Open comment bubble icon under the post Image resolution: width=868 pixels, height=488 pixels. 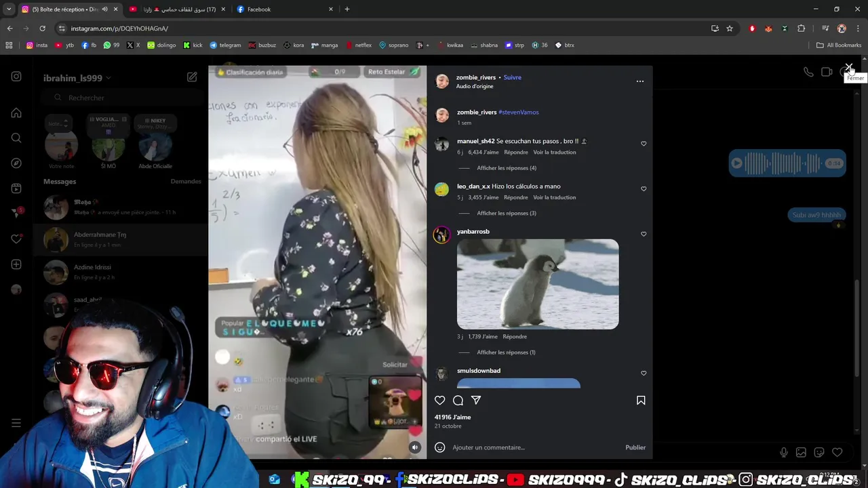[x=458, y=401]
